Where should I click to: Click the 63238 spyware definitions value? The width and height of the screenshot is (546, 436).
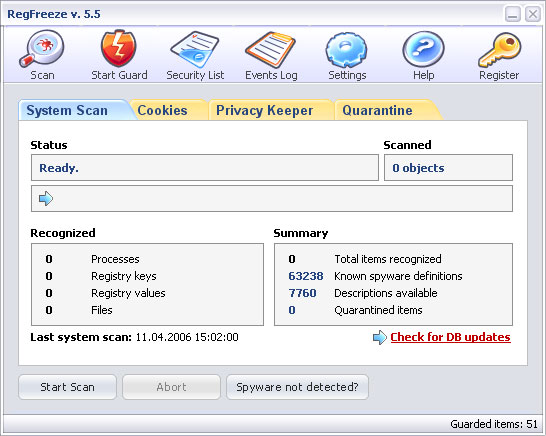[x=306, y=276]
